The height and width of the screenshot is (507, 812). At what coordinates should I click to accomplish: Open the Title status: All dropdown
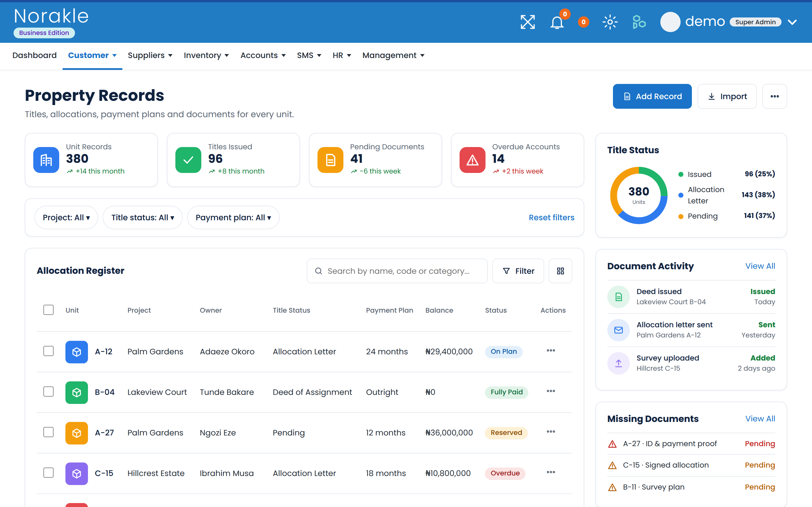143,217
